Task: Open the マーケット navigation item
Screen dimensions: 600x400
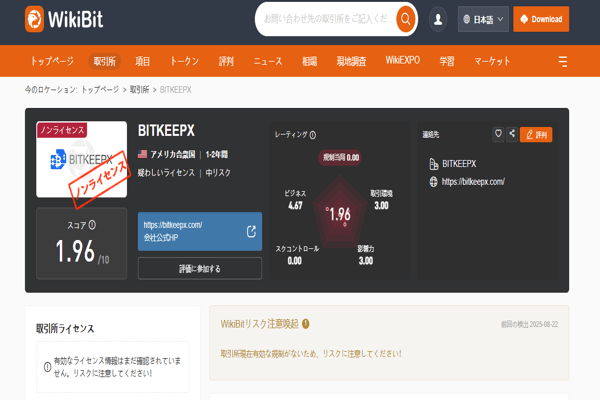Action: 492,61
